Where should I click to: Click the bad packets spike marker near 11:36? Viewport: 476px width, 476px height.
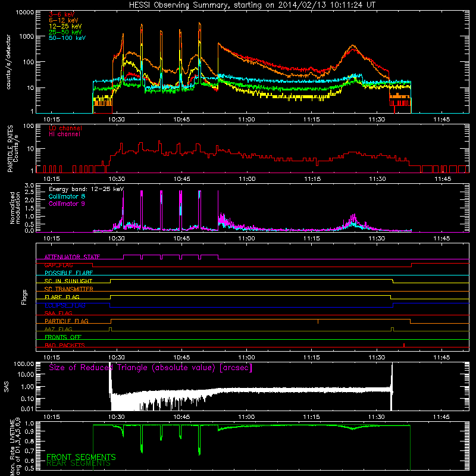[404, 345]
